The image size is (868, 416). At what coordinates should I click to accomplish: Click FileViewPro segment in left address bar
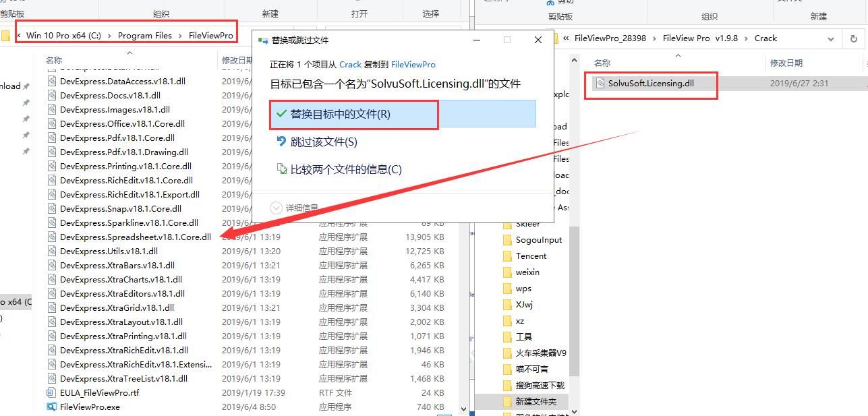[x=210, y=36]
